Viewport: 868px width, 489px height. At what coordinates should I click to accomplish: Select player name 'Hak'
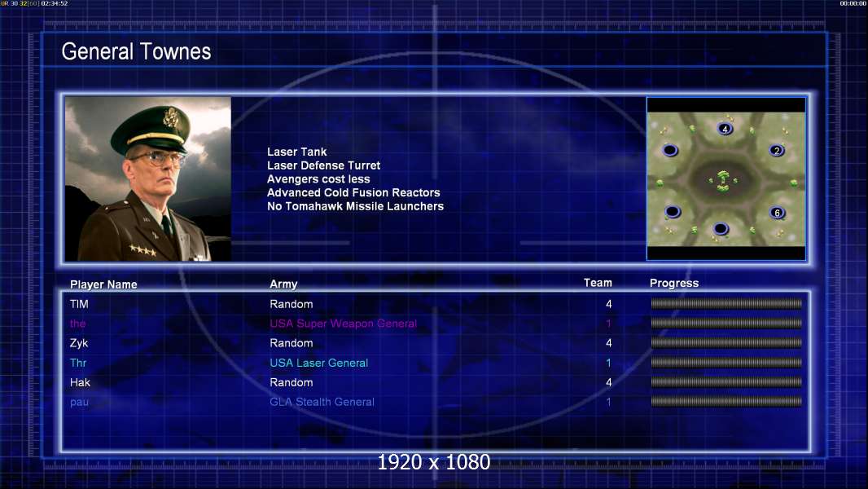click(x=81, y=383)
